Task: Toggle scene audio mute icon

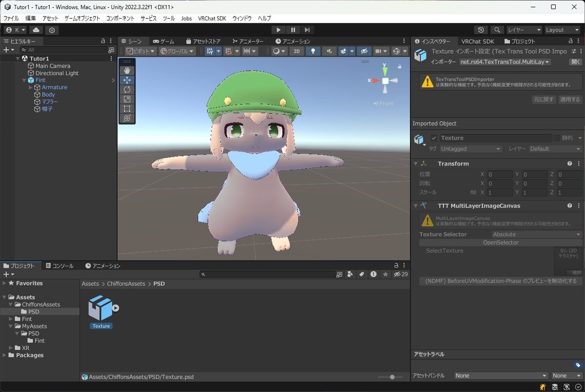Action: click(x=329, y=51)
